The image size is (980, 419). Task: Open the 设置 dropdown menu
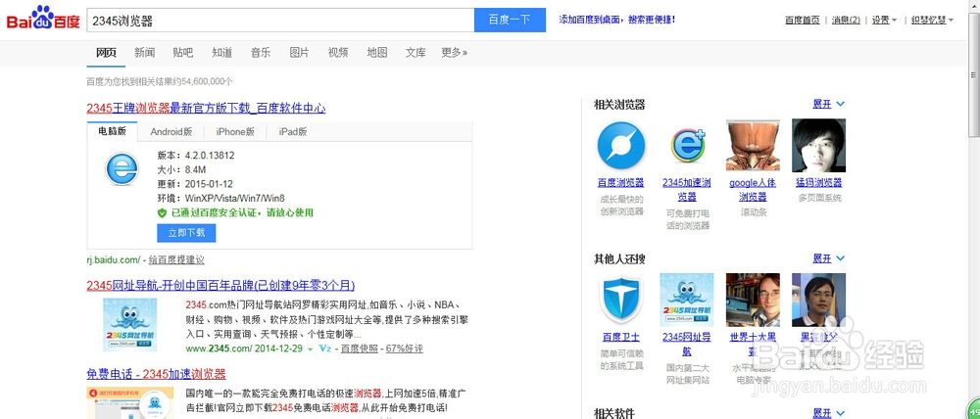coord(884,20)
